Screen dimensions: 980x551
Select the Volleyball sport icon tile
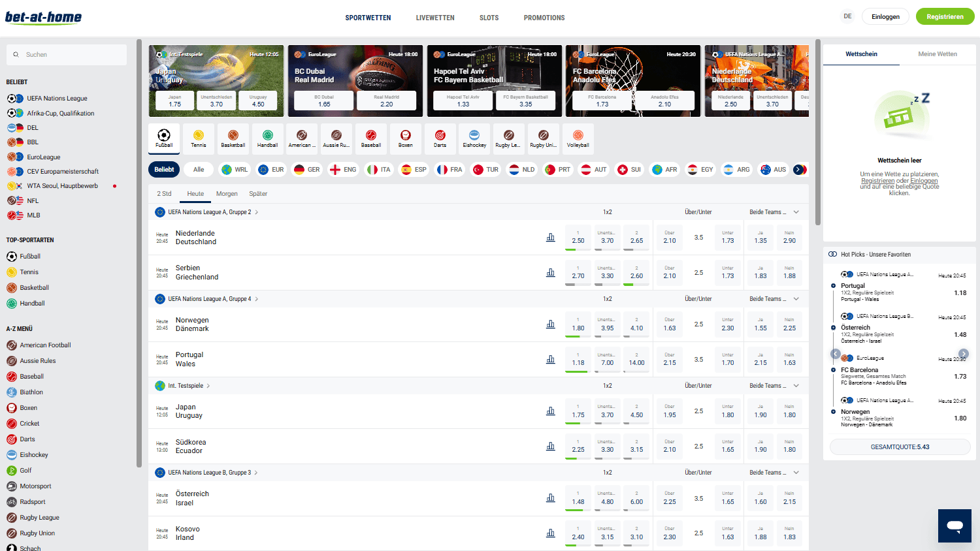click(578, 139)
